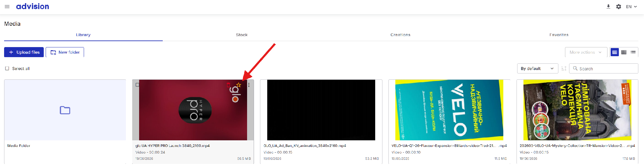Click the folder icon in Media Folder card

click(65, 110)
